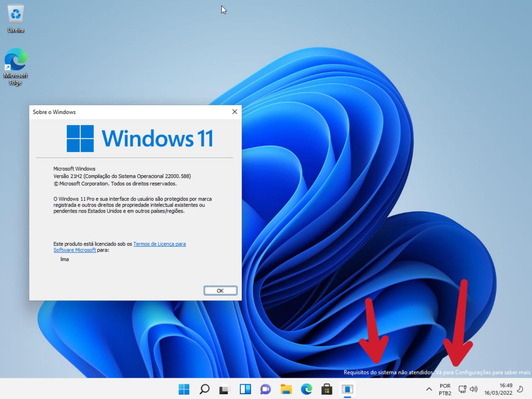Open the clock showing 16:49 16/03/2022
532x399 pixels.
click(498, 389)
